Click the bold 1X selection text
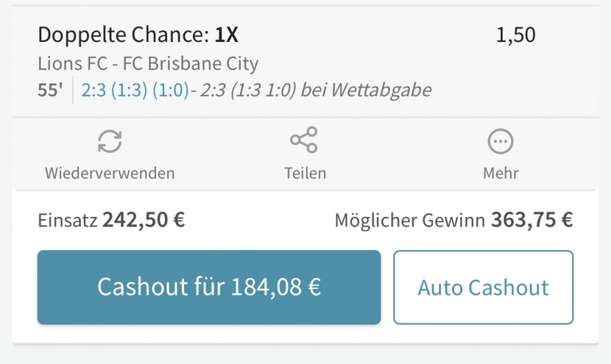This screenshot has width=611, height=364. point(227,35)
